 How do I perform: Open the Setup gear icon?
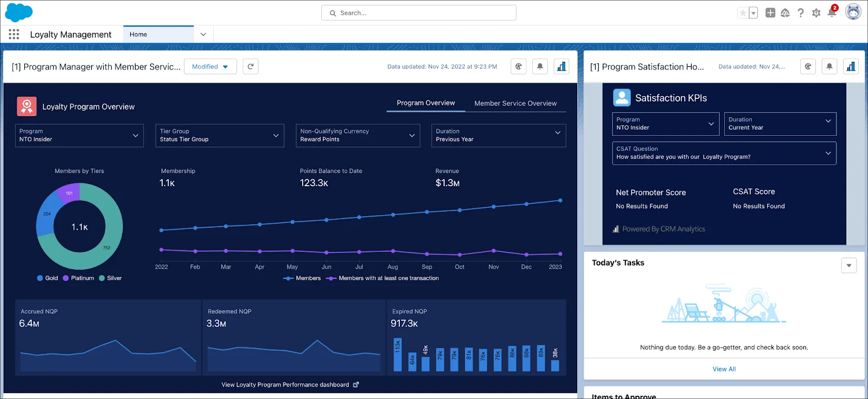point(816,12)
